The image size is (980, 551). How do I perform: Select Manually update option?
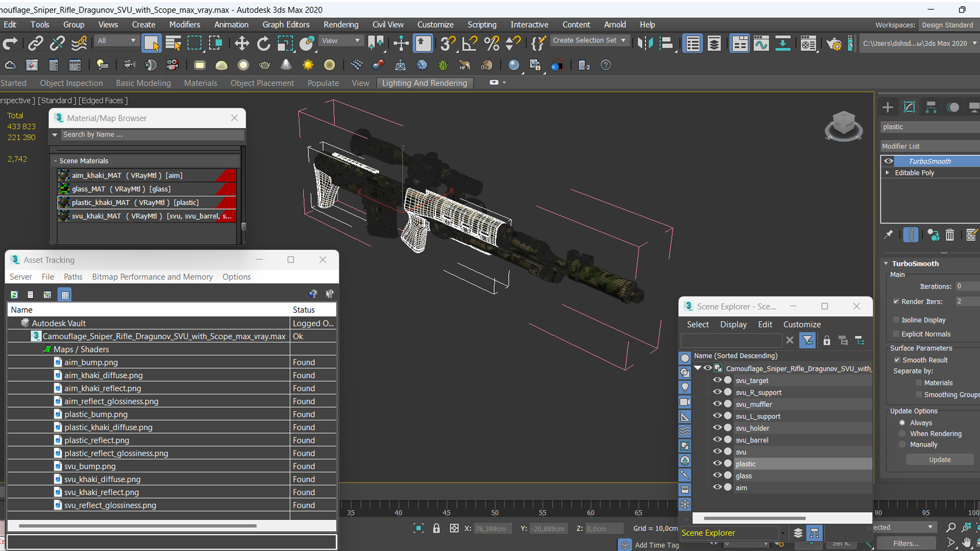click(902, 444)
